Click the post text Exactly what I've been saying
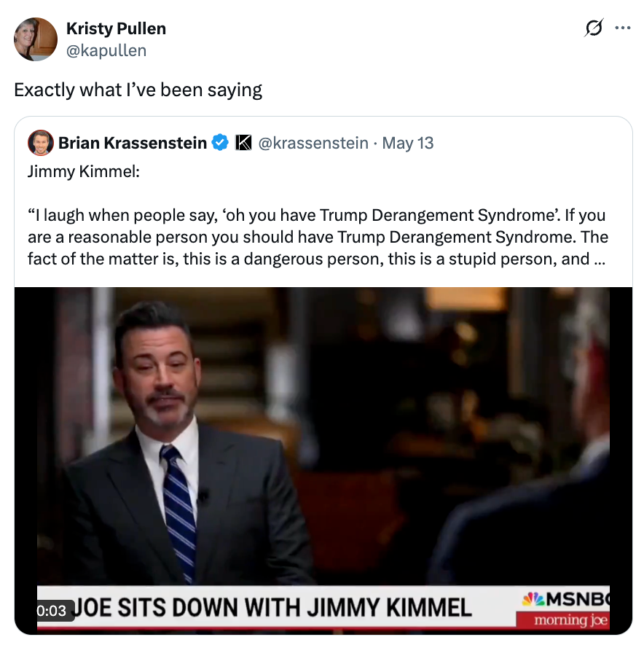 tap(138, 90)
